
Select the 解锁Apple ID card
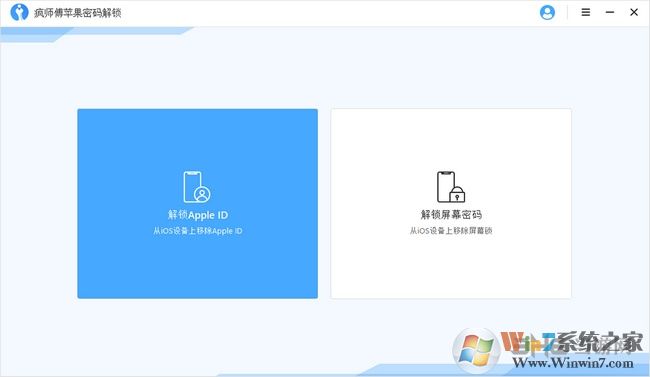point(197,203)
